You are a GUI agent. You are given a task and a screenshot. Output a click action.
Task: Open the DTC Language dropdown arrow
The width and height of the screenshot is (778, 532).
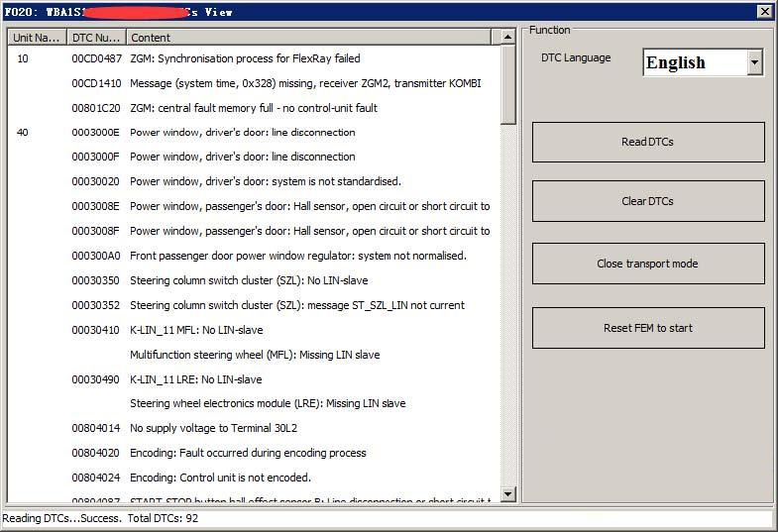[754, 62]
